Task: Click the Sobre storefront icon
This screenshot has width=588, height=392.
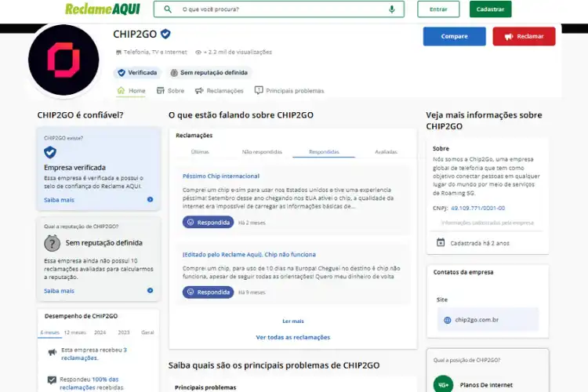Action: [161, 90]
